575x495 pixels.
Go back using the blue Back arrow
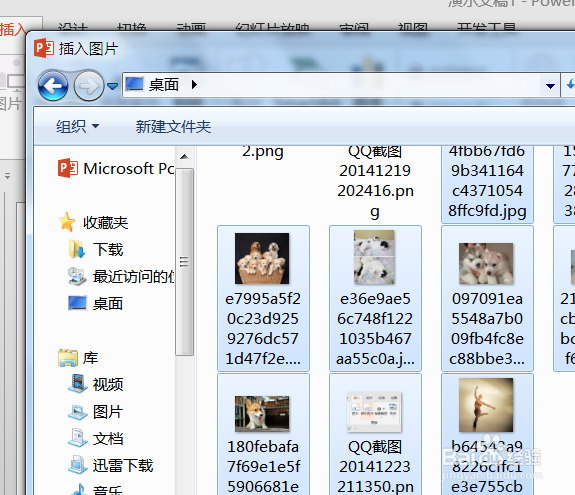[53, 85]
